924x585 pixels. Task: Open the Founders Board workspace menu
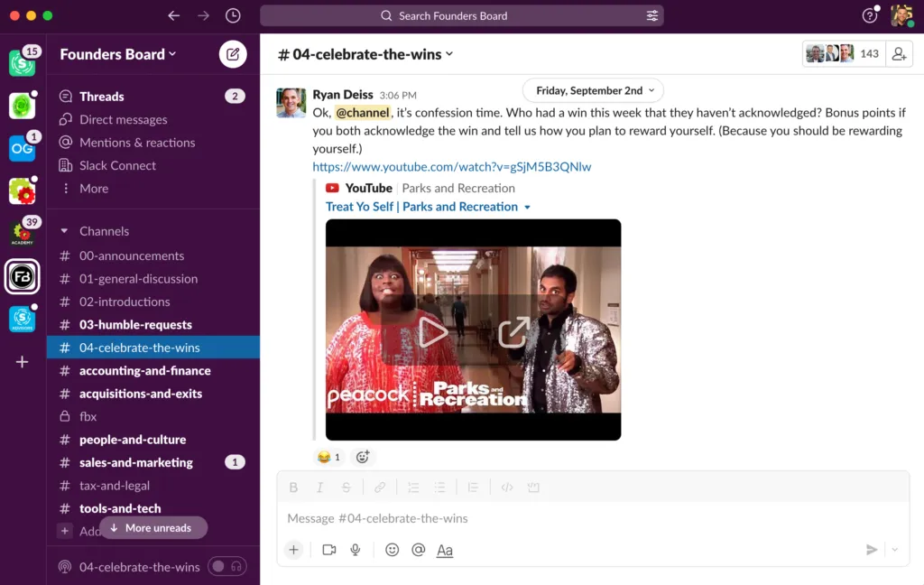[118, 54]
